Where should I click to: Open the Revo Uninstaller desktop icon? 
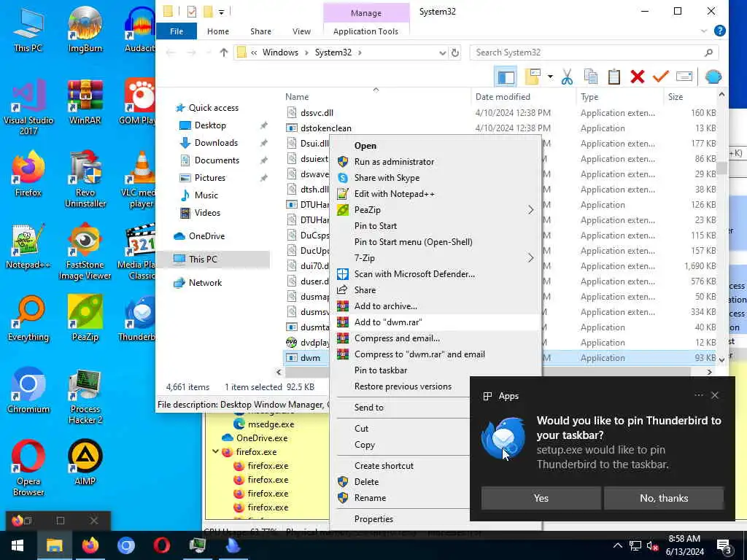click(x=85, y=179)
